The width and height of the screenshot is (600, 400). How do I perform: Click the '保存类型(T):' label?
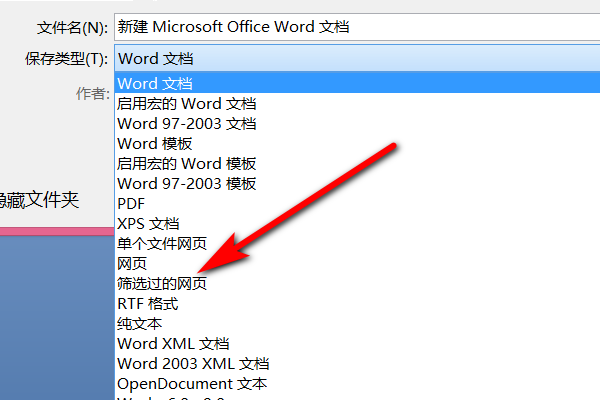click(x=67, y=59)
